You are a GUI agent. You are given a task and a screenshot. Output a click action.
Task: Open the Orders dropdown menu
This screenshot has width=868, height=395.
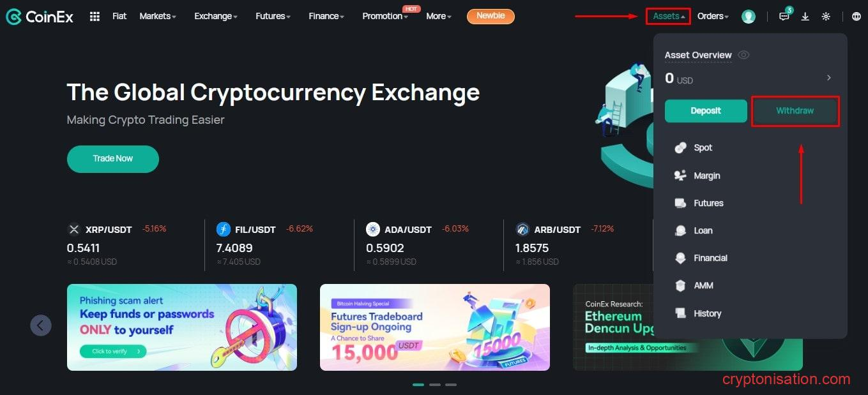coord(713,16)
